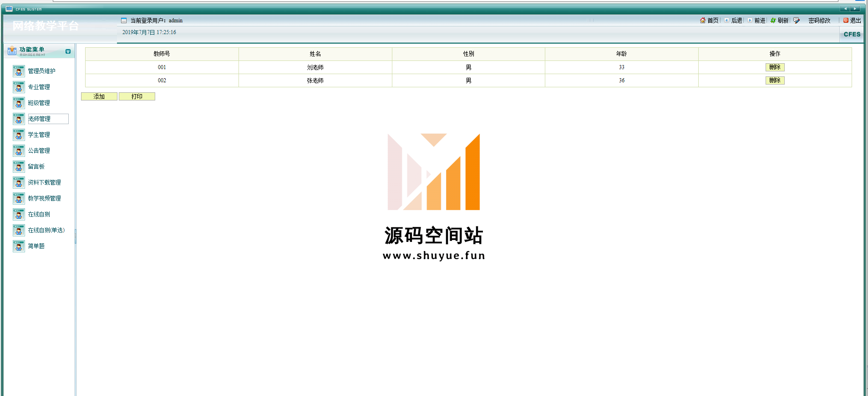Delete teacher 张老师 with 删除 button
This screenshot has width=868, height=396.
coord(775,80)
